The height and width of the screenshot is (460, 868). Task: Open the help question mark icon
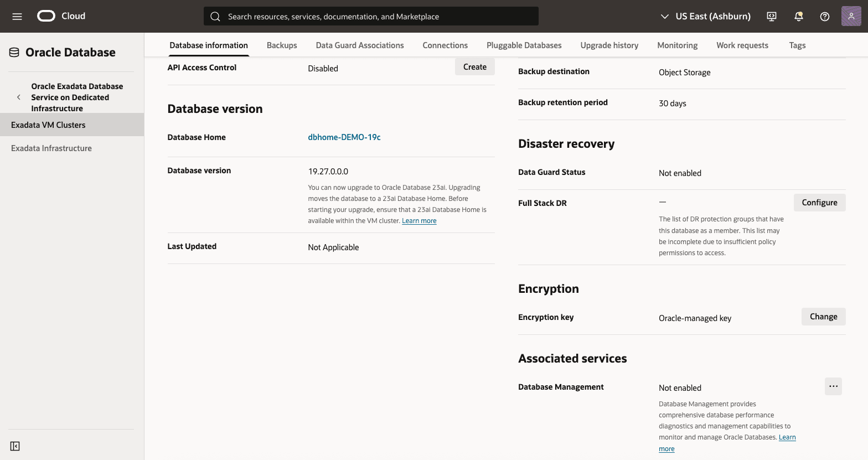coord(825,17)
